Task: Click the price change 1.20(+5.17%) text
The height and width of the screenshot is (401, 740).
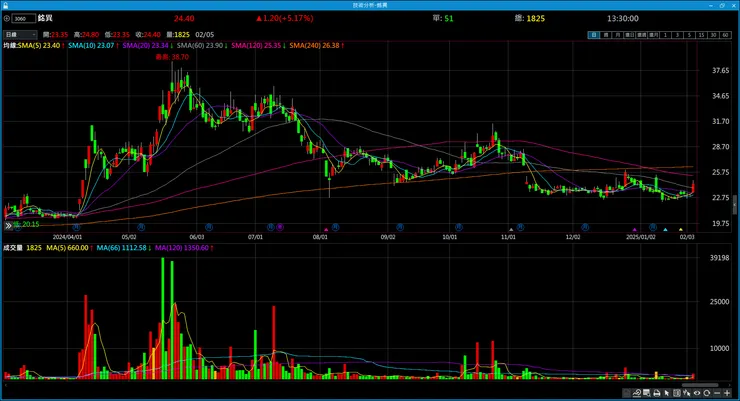Action: click(x=285, y=18)
